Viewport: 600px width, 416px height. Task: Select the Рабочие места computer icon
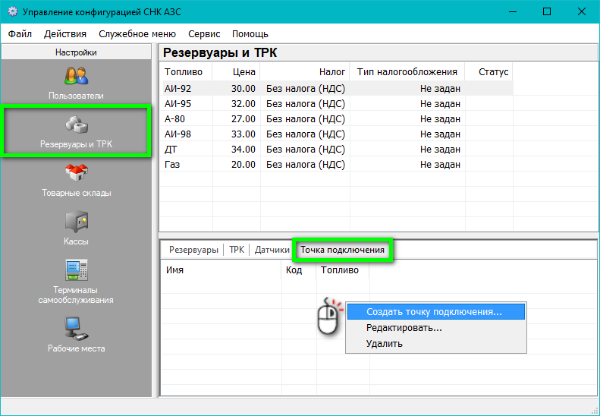77,328
